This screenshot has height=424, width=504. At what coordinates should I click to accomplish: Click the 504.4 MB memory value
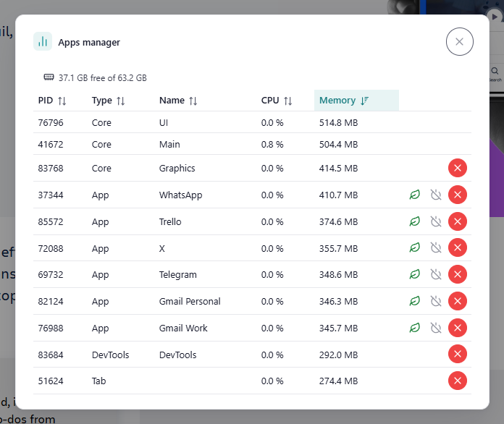[338, 144]
